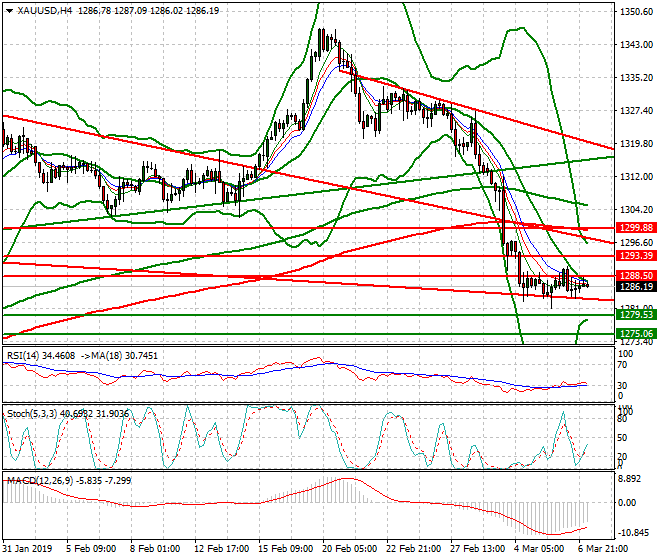Open the chart dropdown triangle beside XAUUSD,H4
Viewport: 660px width, 560px height.
pos(9,11)
